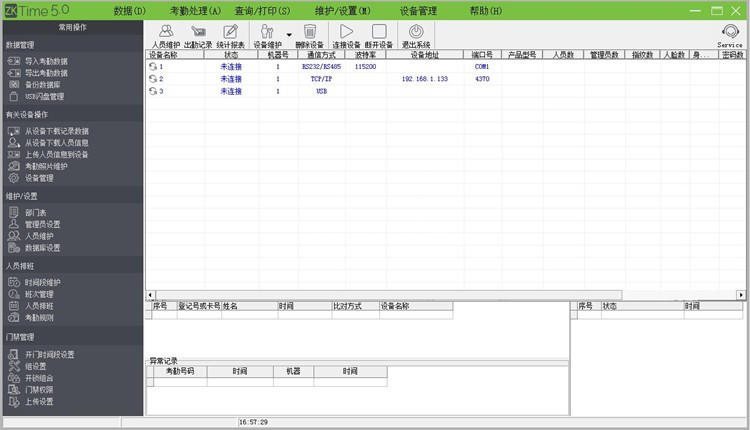Viewport: 750px width, 430px height.
Task: Click the 设备名称 column header in device table
Action: [175, 55]
